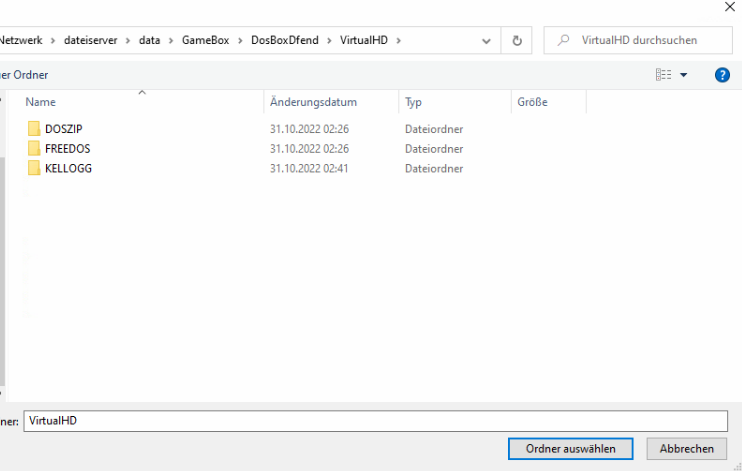The height and width of the screenshot is (471, 742).
Task: Click the search magnifier icon
Action: [x=565, y=41]
